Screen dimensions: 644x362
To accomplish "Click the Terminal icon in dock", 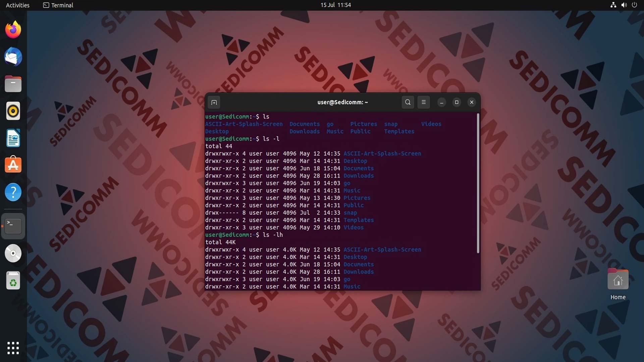I will [13, 226].
